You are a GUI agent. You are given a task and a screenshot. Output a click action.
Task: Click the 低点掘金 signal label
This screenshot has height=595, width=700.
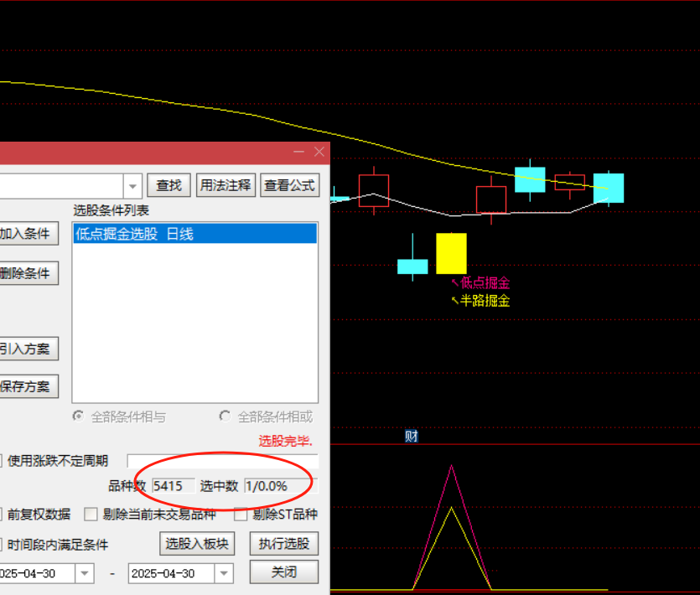click(x=485, y=283)
